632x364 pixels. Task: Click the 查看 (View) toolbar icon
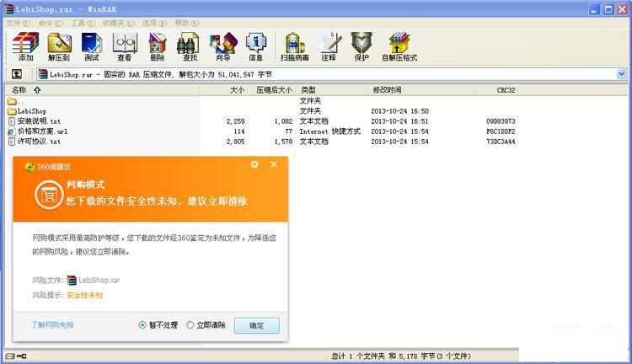point(125,46)
